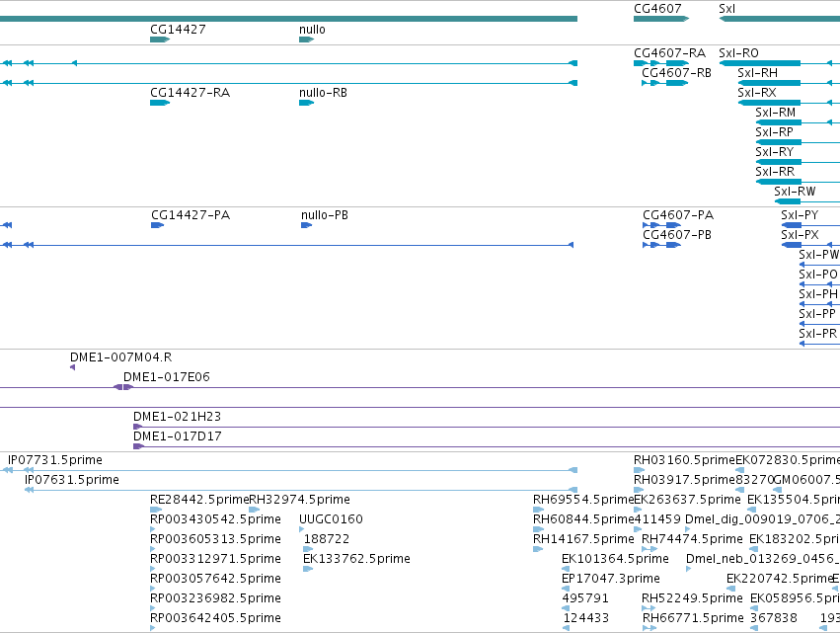The width and height of the screenshot is (840, 633).
Task: Click the transcript glyph beneath the nullo-RB label
Action: tap(306, 103)
